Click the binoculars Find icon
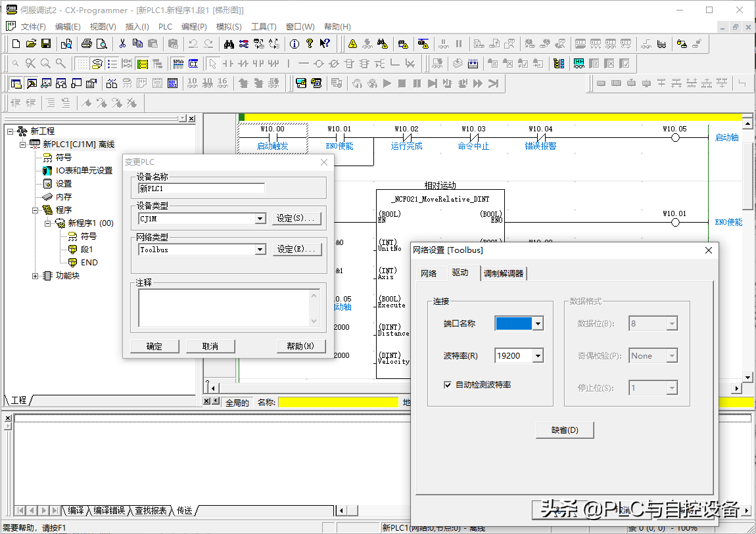Viewport: 756px width, 534px height. [229, 44]
